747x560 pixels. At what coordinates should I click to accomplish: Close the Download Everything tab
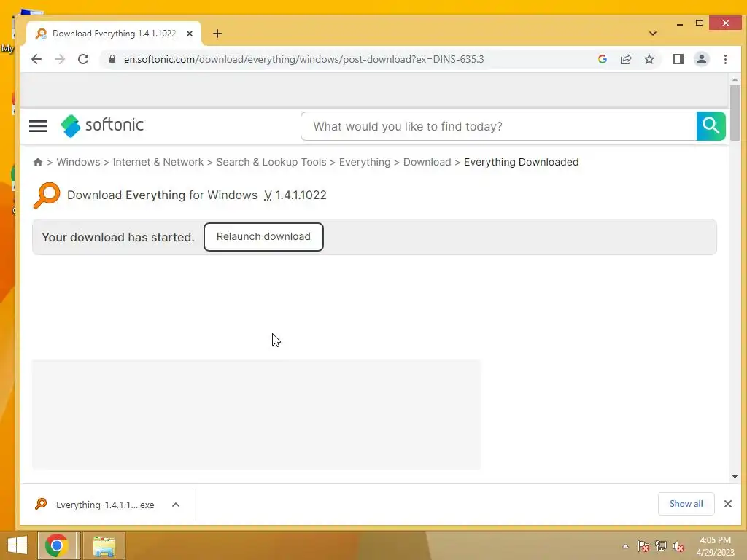190,34
